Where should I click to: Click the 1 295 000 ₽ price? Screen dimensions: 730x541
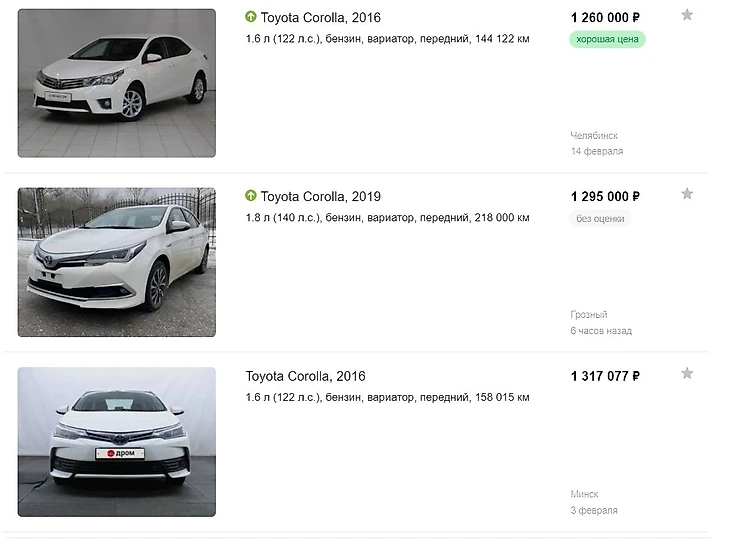(605, 196)
